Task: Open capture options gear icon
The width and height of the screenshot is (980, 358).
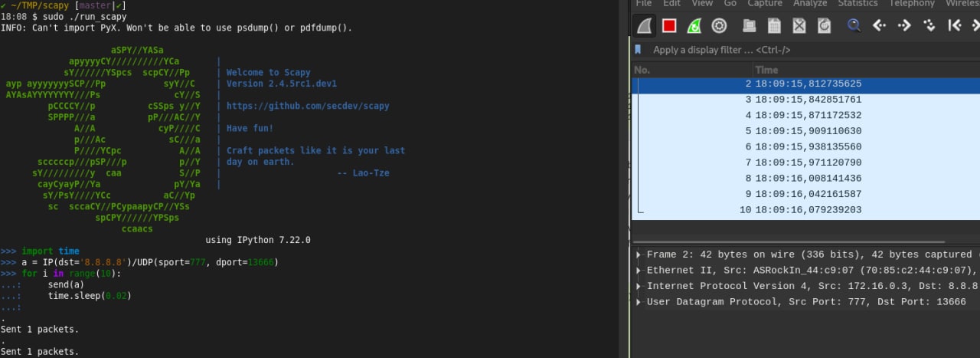Action: click(x=719, y=25)
